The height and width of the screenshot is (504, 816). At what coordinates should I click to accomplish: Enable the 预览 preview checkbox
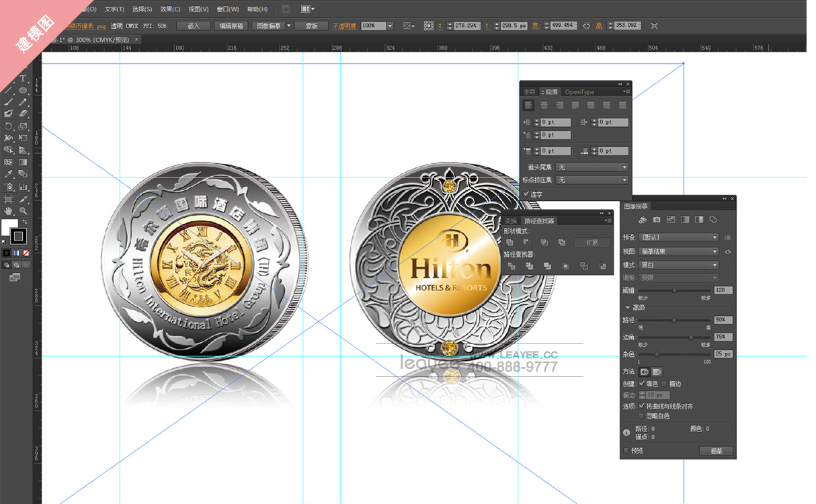(626, 451)
